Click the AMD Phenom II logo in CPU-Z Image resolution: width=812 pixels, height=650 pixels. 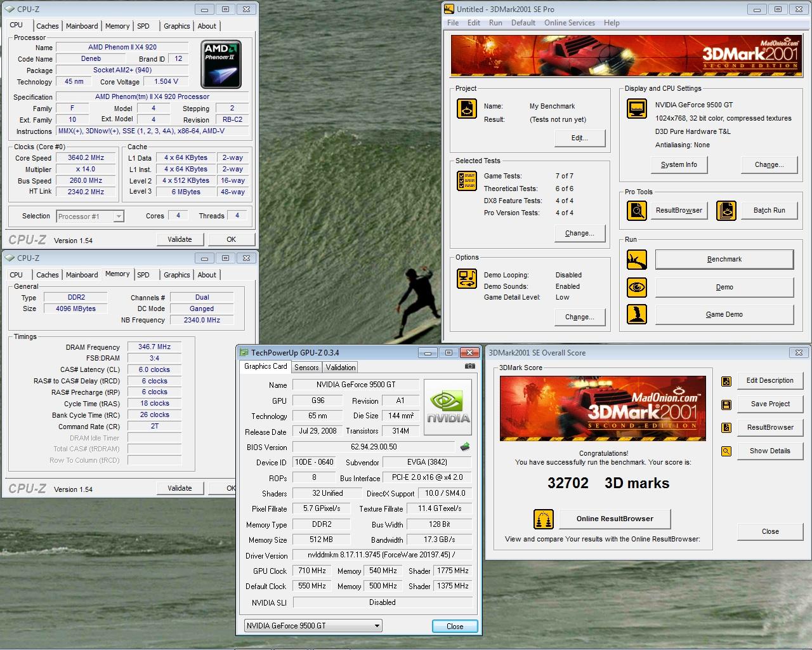pos(221,64)
